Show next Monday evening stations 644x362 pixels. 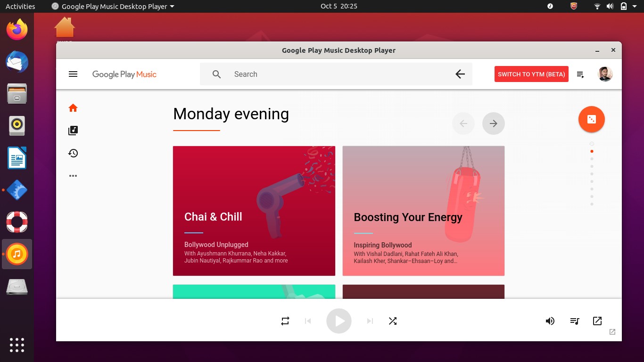[494, 123]
